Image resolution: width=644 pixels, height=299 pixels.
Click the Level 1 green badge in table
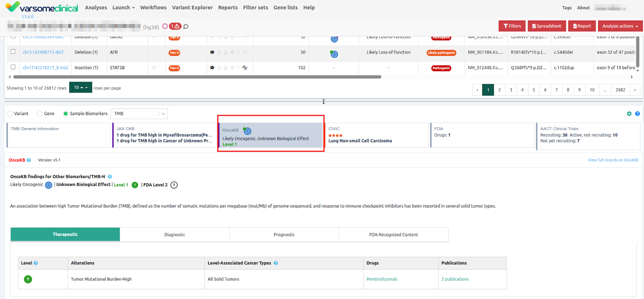[28, 279]
